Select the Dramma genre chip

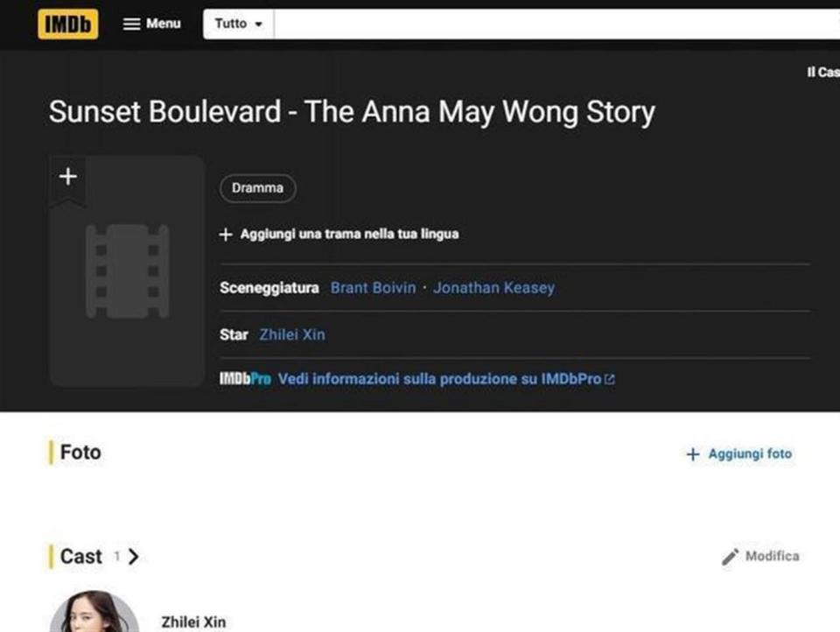(257, 188)
